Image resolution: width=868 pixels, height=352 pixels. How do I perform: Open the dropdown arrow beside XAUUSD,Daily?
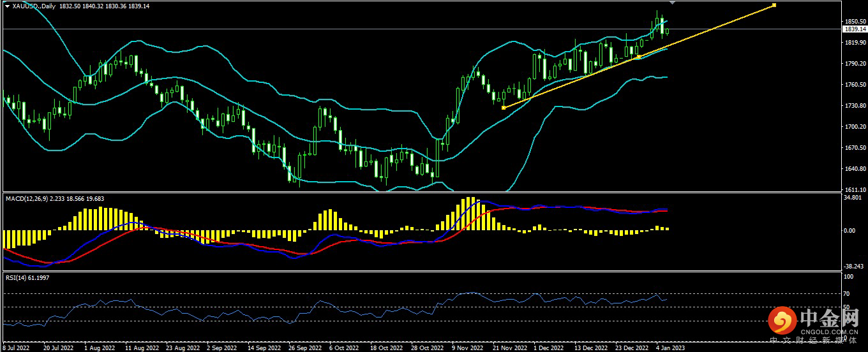click(x=7, y=4)
